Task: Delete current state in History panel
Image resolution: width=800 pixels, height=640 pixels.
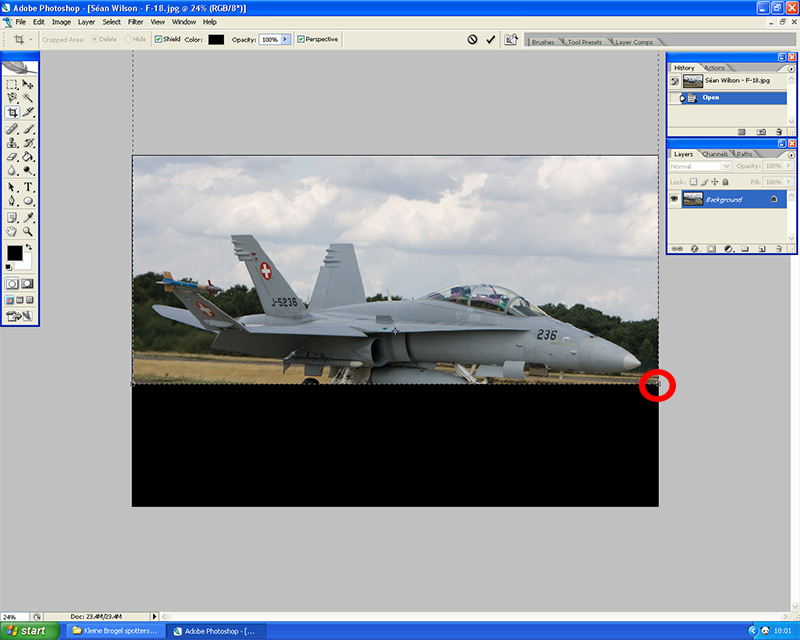Action: (779, 132)
